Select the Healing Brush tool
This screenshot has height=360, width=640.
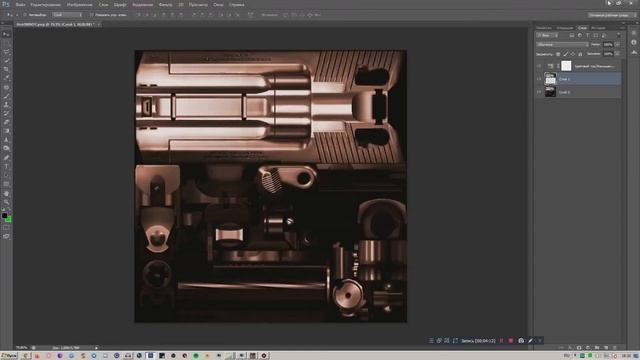6,87
